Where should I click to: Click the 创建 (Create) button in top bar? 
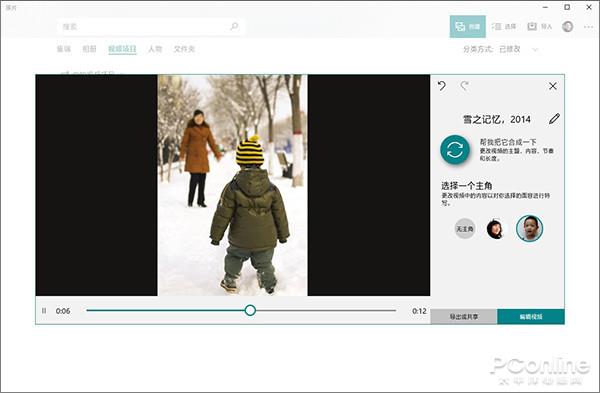coord(468,26)
